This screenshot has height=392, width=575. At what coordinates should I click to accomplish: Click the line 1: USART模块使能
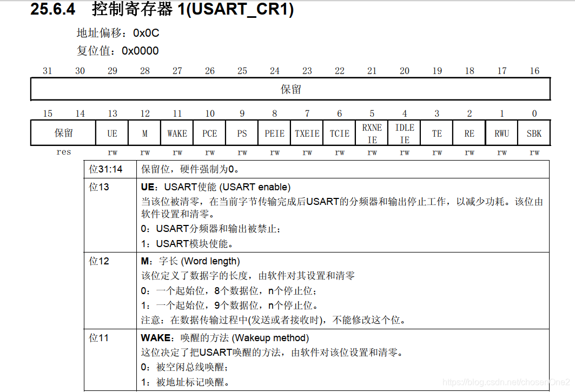click(x=187, y=244)
